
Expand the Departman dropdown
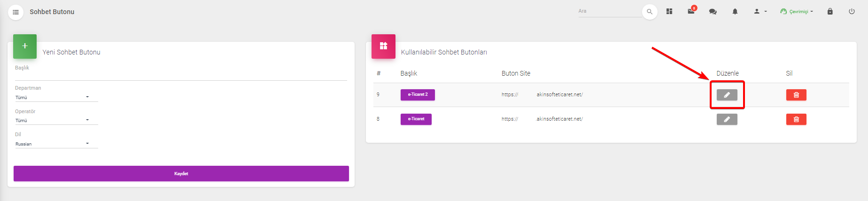56,97
